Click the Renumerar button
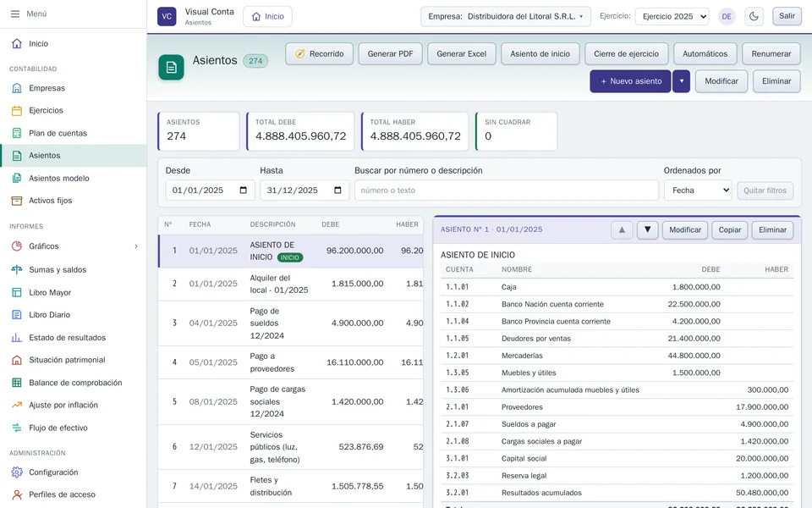This screenshot has width=812, height=508. point(771,54)
